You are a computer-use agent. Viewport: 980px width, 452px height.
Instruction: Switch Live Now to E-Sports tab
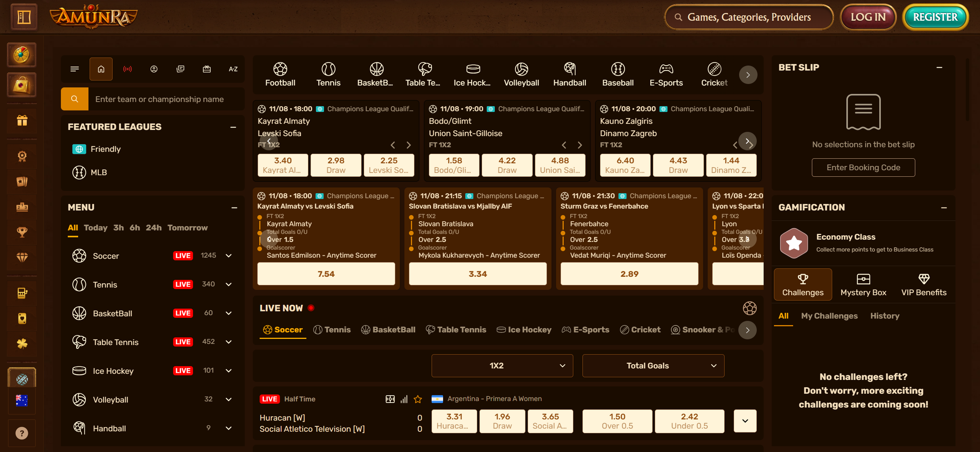(x=585, y=330)
